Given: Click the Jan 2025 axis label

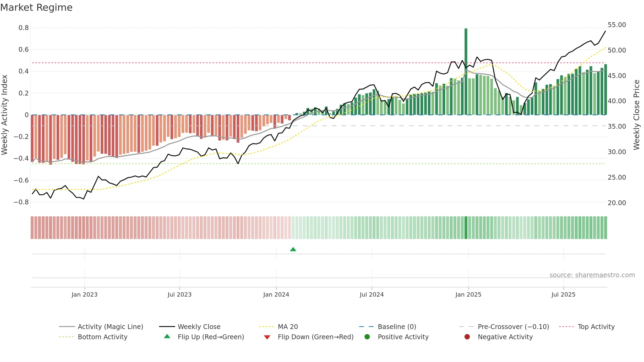Looking at the screenshot, I should [468, 294].
